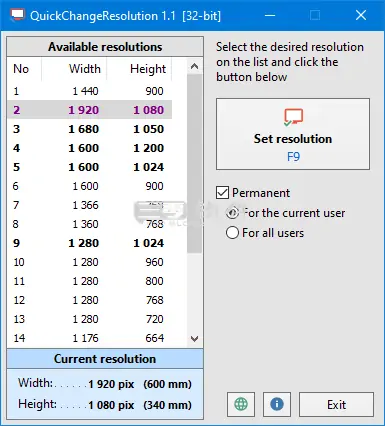Click the scroll down arrow of resolution list
This screenshot has height=426, width=385.
pyautogui.click(x=194, y=339)
